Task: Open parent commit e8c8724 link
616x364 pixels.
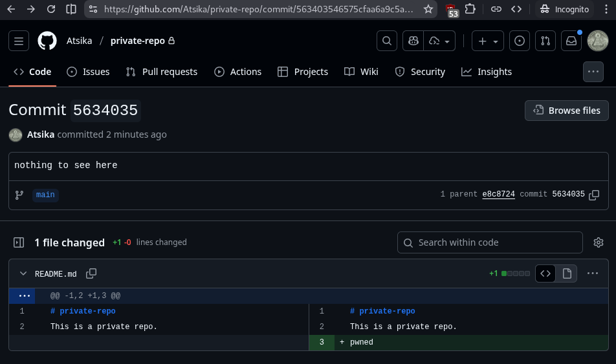Action: 498,194
